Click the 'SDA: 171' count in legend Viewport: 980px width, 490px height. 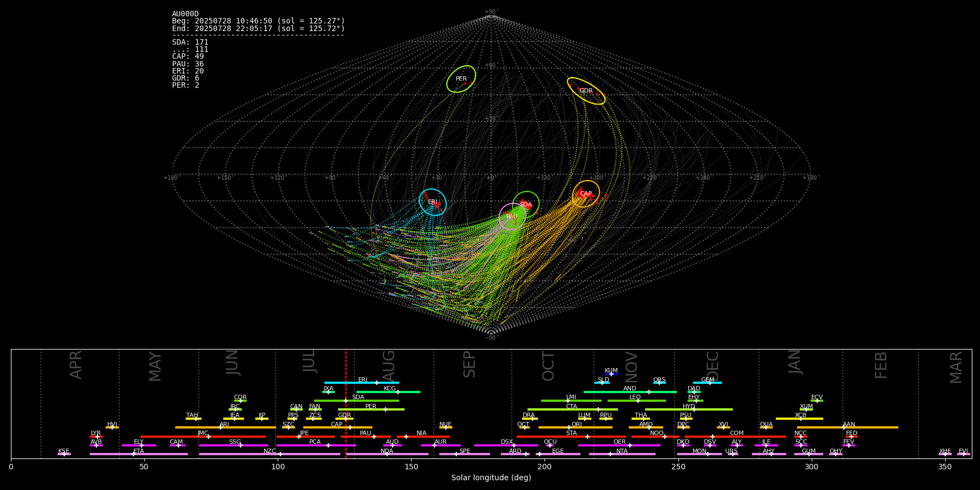pyautogui.click(x=190, y=42)
